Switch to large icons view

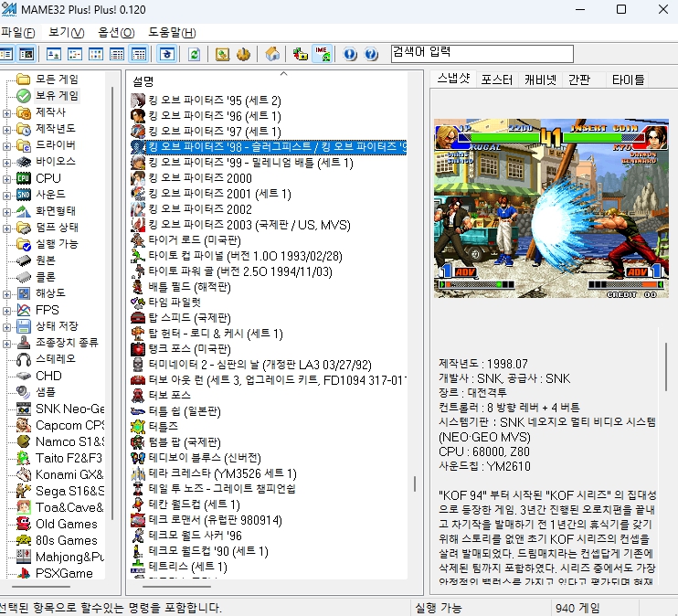tap(54, 54)
